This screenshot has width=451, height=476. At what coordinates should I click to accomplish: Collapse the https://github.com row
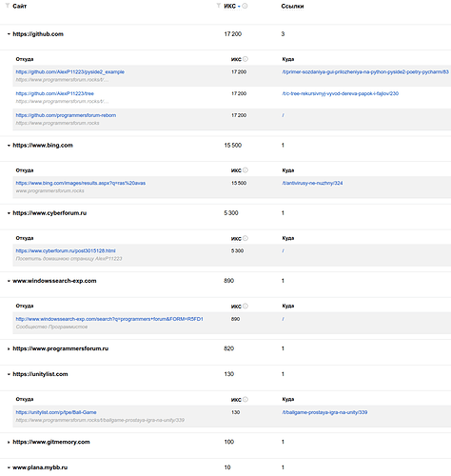pos(9,34)
